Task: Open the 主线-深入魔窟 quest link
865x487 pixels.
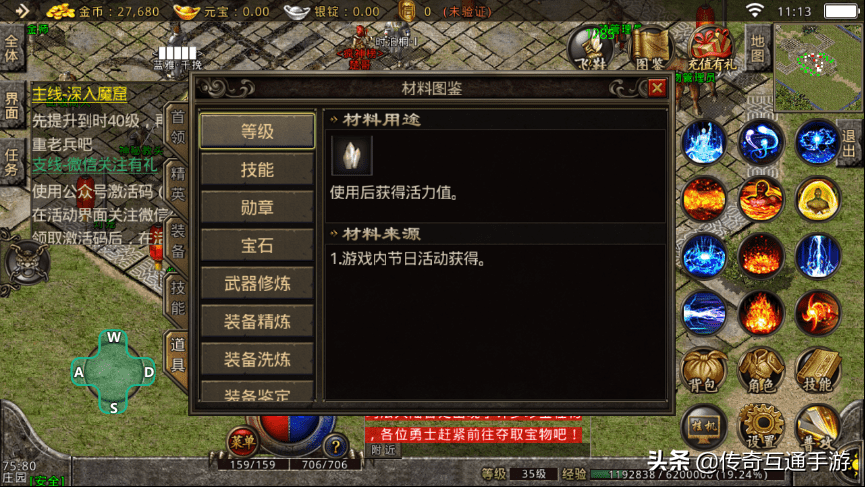Action: click(80, 94)
